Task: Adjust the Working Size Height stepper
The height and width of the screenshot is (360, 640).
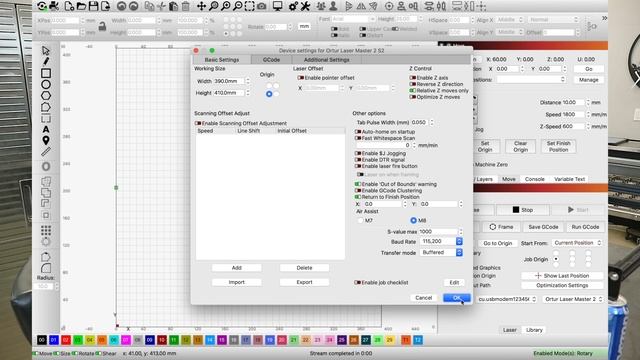Action: pyautogui.click(x=248, y=93)
